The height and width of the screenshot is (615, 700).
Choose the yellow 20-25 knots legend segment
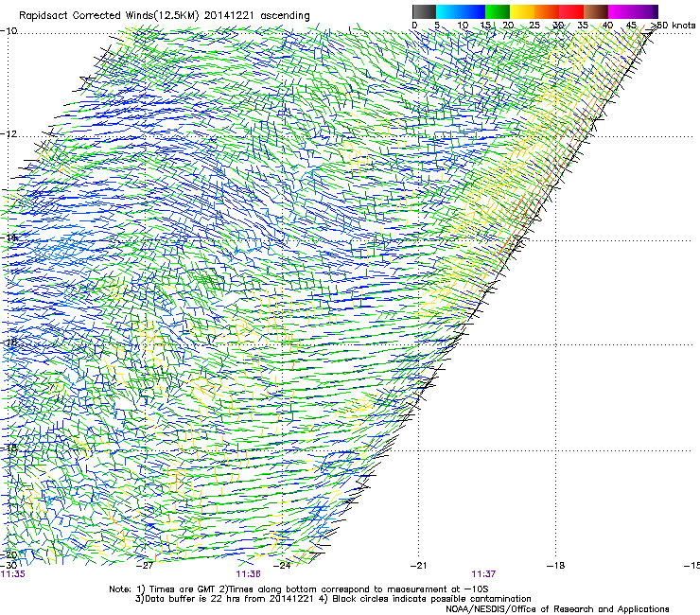coord(522,11)
